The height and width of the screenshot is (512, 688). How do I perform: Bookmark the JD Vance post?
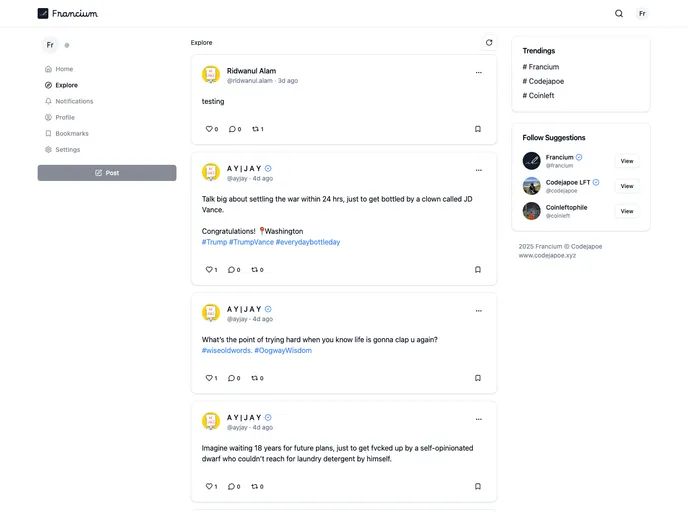click(478, 269)
